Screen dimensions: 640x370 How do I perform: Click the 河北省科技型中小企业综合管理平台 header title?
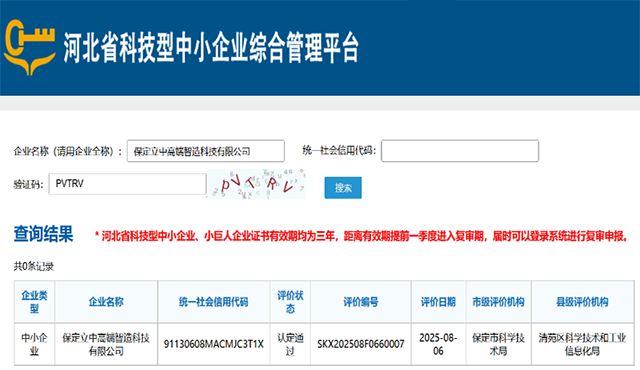(211, 47)
